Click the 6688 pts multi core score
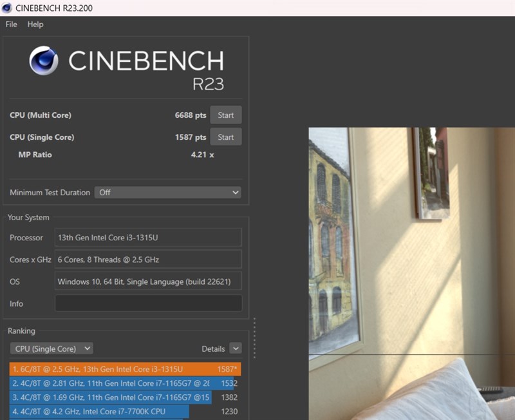This screenshot has width=515, height=420. (191, 115)
